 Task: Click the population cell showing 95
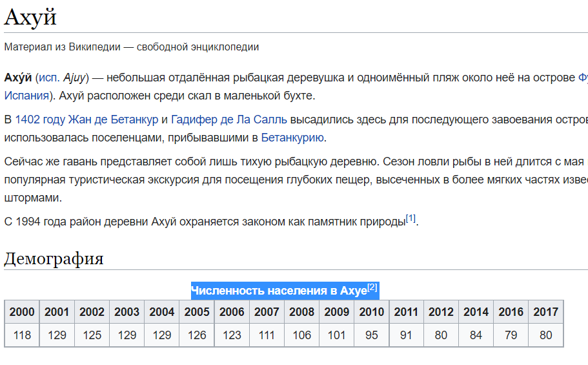(372, 335)
